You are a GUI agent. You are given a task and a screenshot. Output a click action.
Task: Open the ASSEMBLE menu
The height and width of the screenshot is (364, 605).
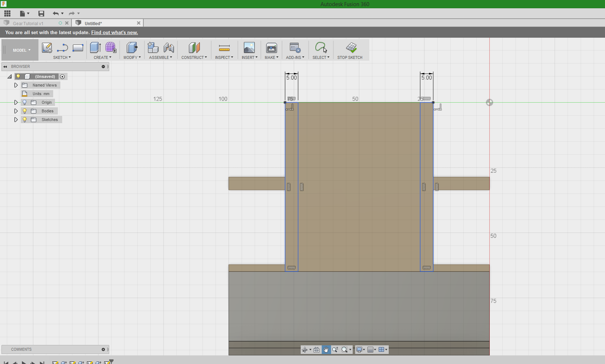tap(160, 57)
